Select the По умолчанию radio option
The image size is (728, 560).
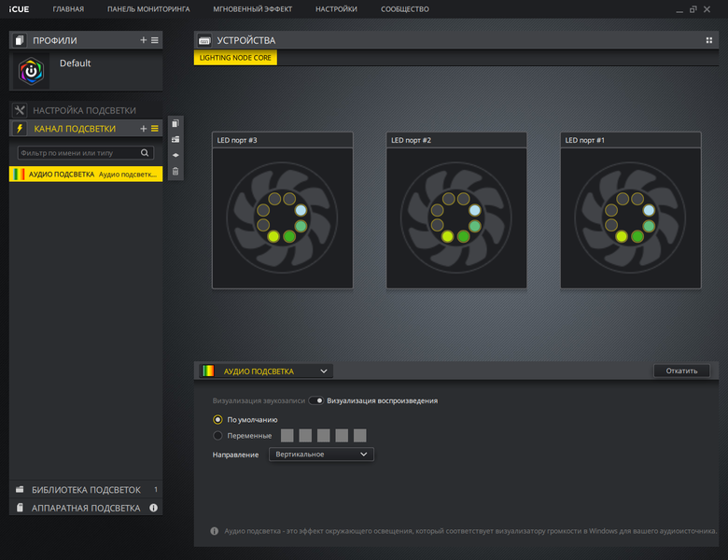pyautogui.click(x=217, y=419)
